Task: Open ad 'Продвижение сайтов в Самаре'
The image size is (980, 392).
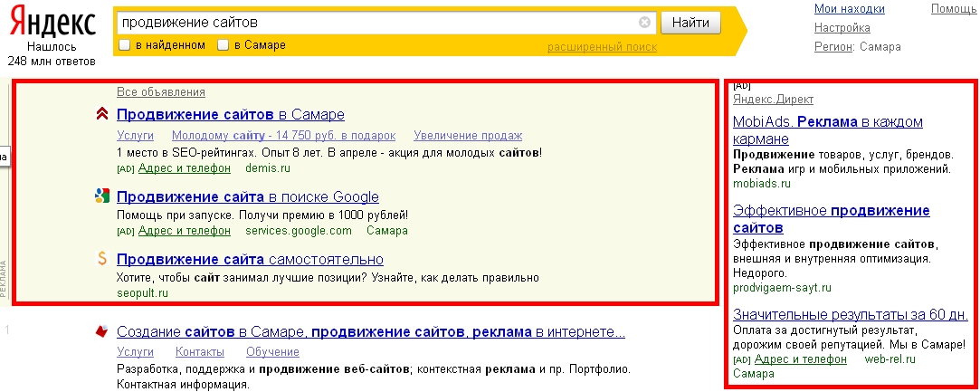Action: coord(231,115)
